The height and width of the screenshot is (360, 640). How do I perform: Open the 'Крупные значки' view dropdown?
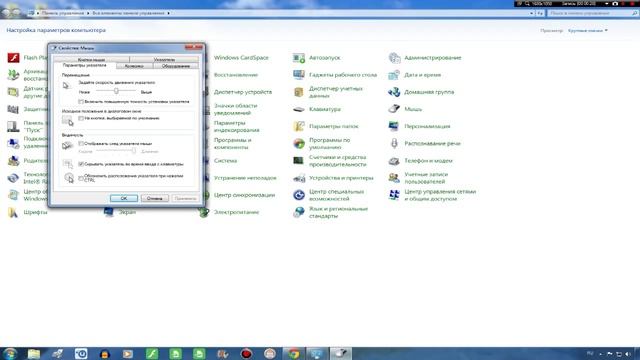pyautogui.click(x=588, y=31)
